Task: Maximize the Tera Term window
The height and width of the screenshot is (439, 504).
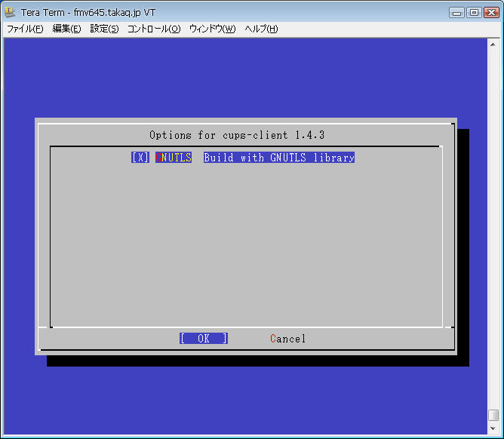Action: pos(474,13)
